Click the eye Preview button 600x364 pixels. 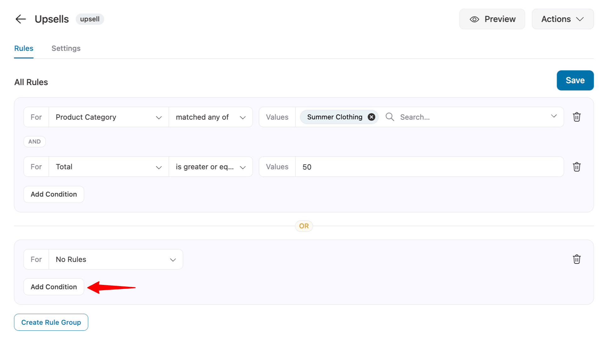tap(492, 19)
